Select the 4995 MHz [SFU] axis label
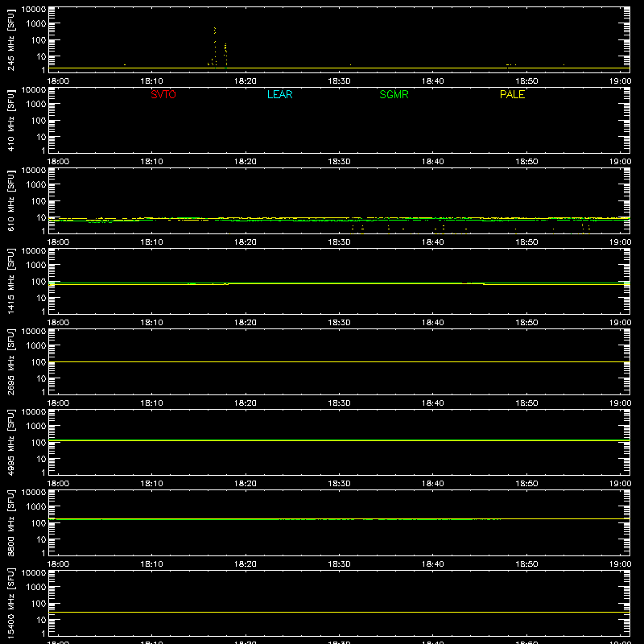This screenshot has height=644, width=644. point(10,443)
